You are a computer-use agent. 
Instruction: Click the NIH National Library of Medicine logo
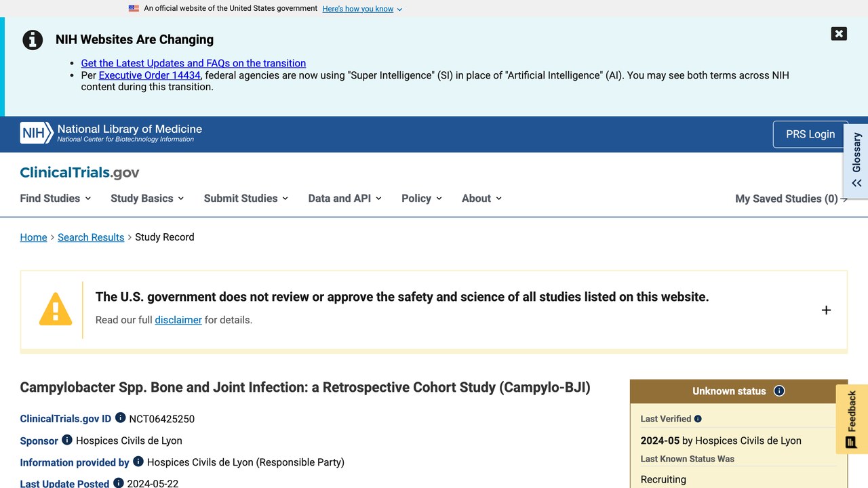click(111, 133)
